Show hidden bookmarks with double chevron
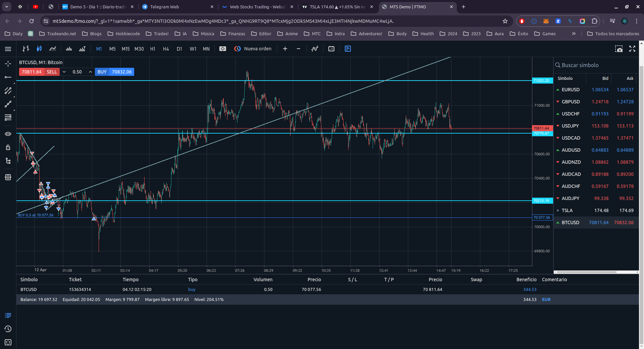Viewport: 644px width, 349px height. point(574,34)
